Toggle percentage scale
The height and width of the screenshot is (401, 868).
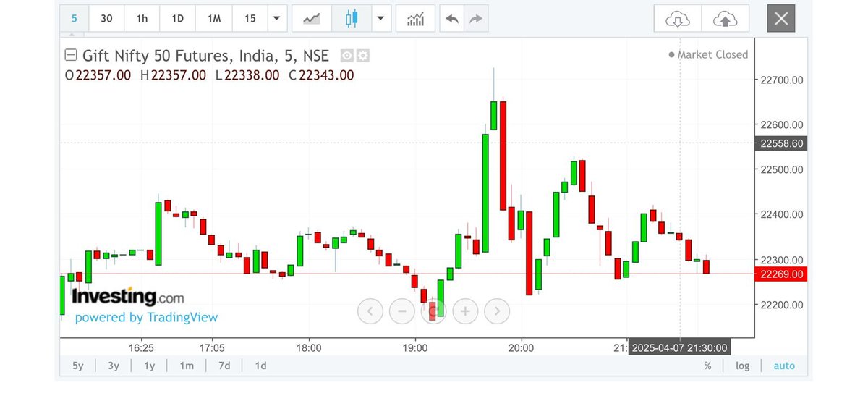707,366
